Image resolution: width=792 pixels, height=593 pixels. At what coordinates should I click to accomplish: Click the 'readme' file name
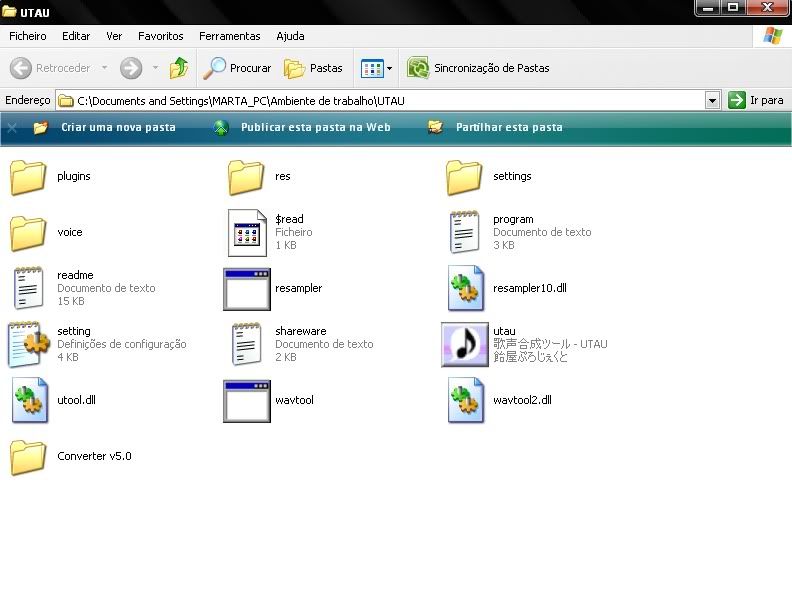pos(75,275)
